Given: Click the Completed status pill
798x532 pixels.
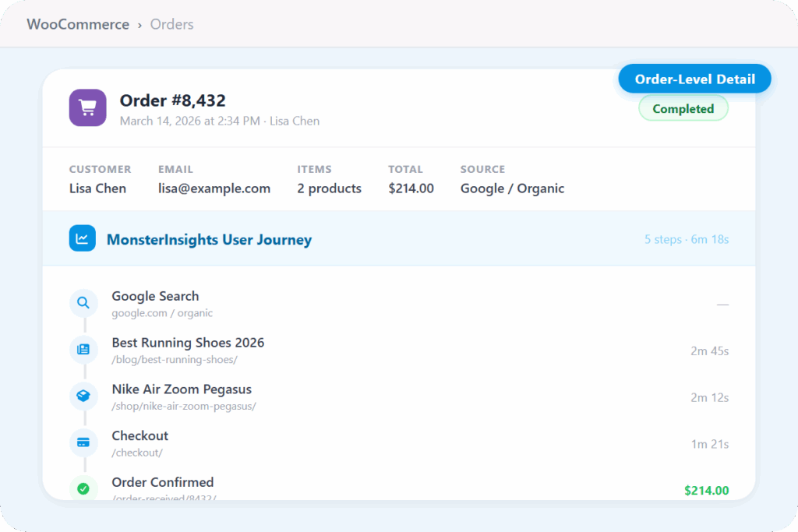Looking at the screenshot, I should click(x=683, y=109).
